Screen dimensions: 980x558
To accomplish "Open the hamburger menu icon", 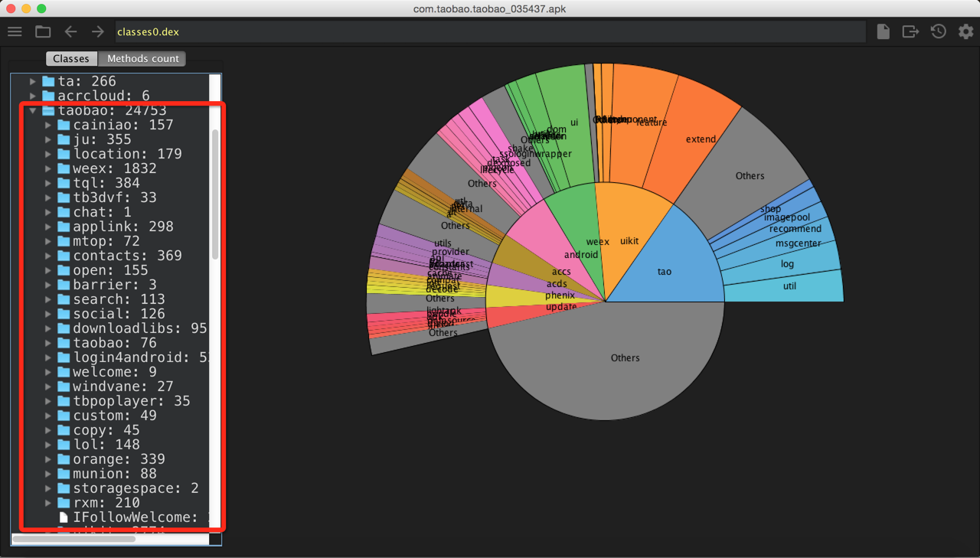I will pos(15,31).
